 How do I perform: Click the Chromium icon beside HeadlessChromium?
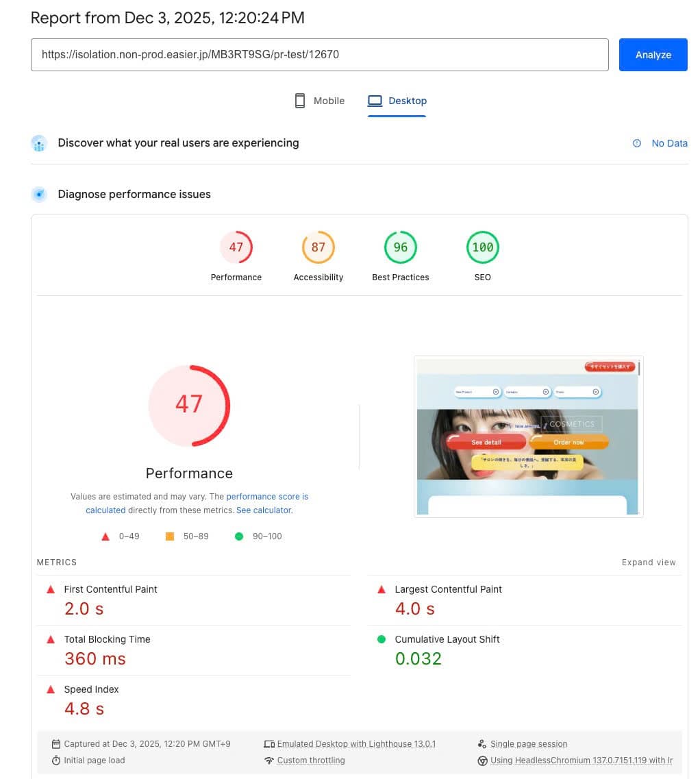tap(484, 760)
